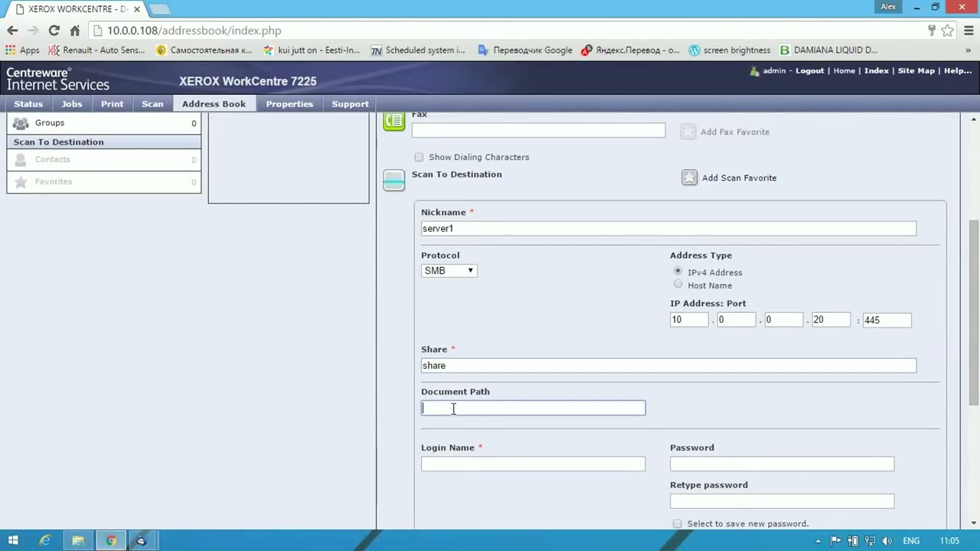Viewport: 980px width, 551px height.
Task: Click the last IP octet field with 20
Action: (x=831, y=320)
